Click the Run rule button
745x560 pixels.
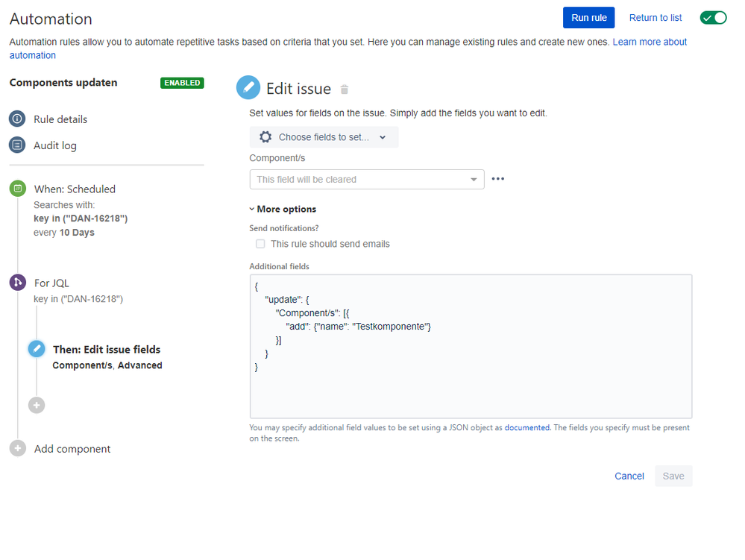(588, 18)
